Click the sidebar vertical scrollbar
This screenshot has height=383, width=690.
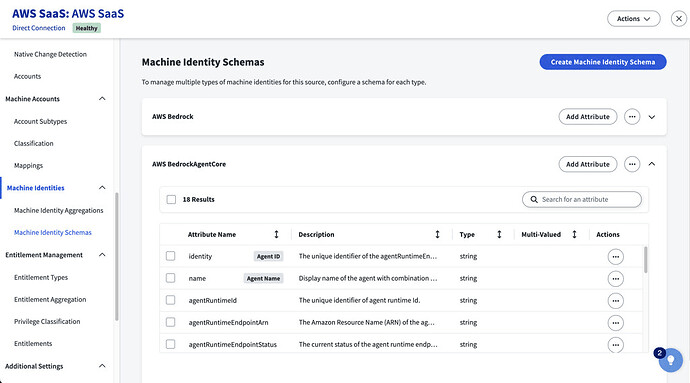pos(117,257)
